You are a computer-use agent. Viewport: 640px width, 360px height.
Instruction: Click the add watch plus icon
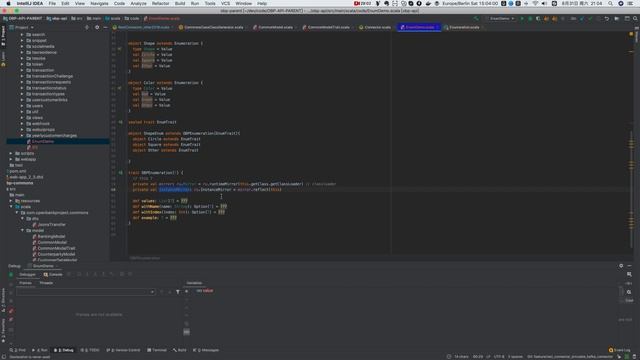(x=187, y=291)
